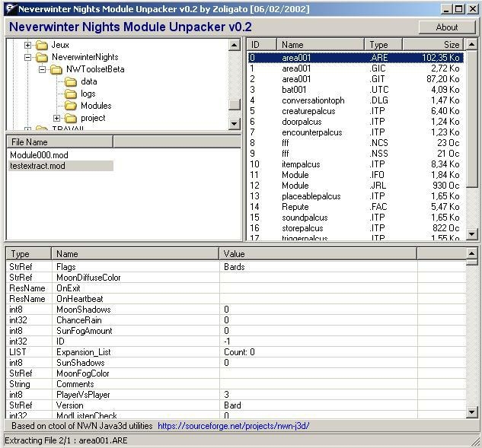Select Module000.mod in file list
Image resolution: width=482 pixels, height=448 pixels.
coord(39,155)
